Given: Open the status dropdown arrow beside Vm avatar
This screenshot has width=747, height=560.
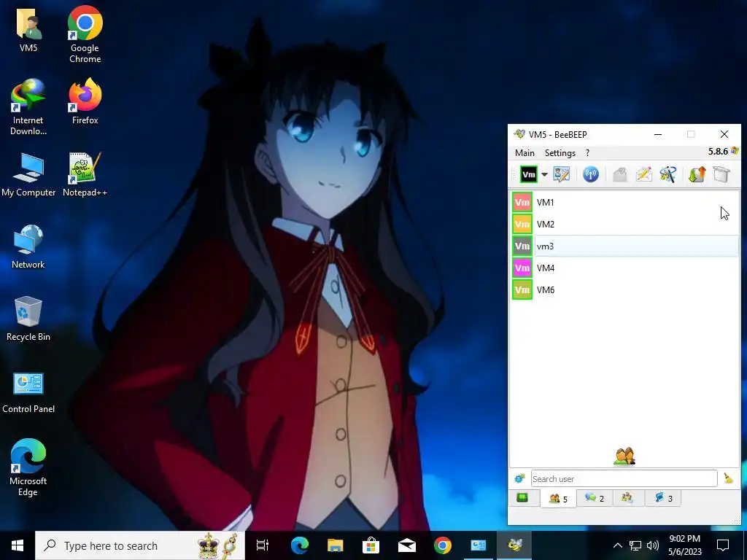Looking at the screenshot, I should [x=544, y=174].
